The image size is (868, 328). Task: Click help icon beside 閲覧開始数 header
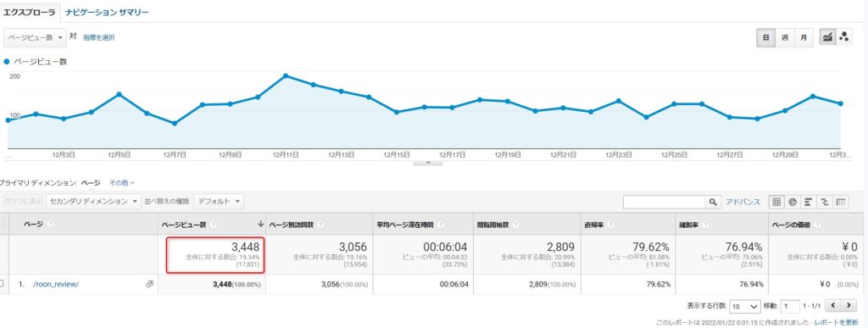click(516, 225)
